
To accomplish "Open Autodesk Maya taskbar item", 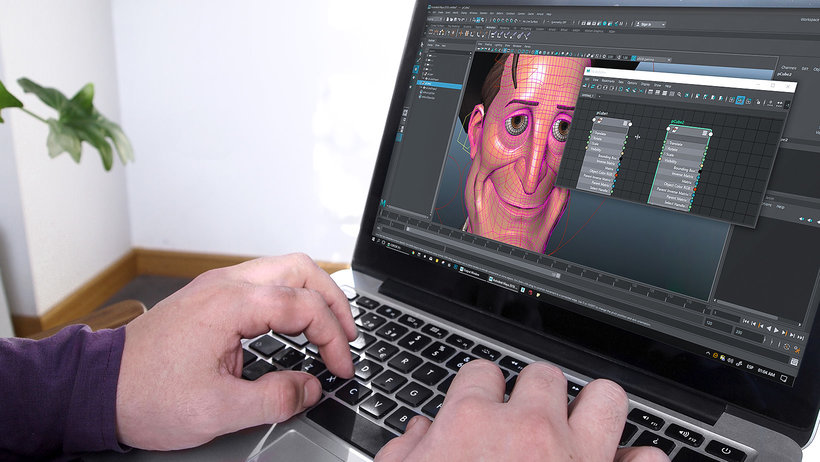I will pyautogui.click(x=503, y=283).
